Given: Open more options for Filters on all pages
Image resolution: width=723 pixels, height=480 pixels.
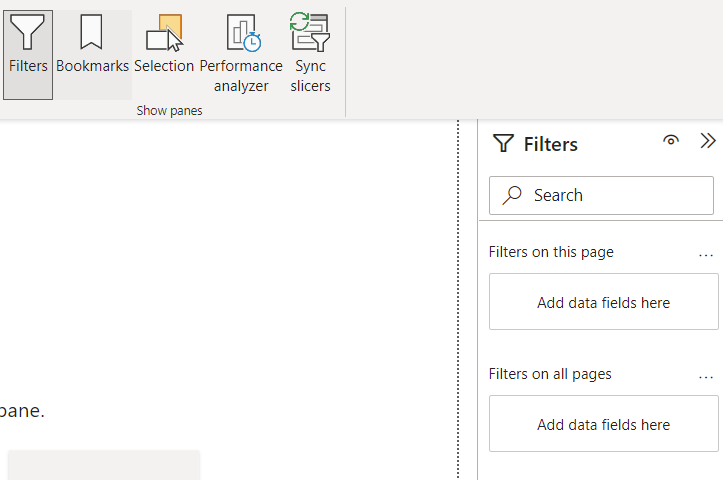Looking at the screenshot, I should [x=706, y=376].
